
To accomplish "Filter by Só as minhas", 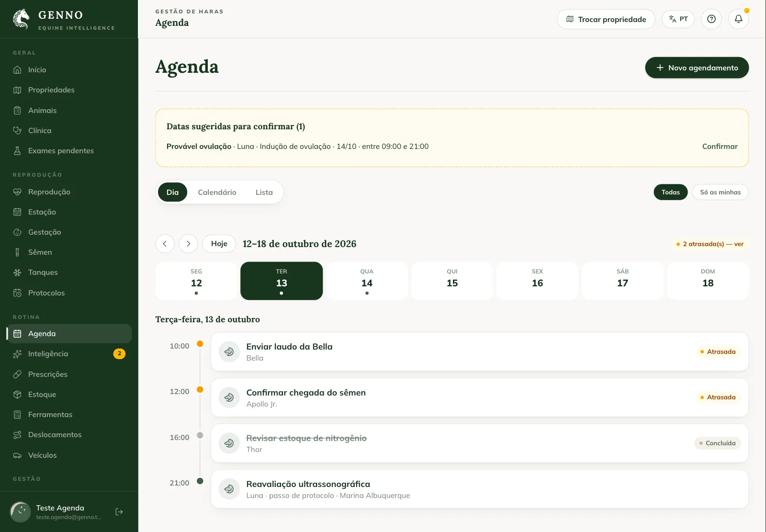I will pyautogui.click(x=721, y=192).
